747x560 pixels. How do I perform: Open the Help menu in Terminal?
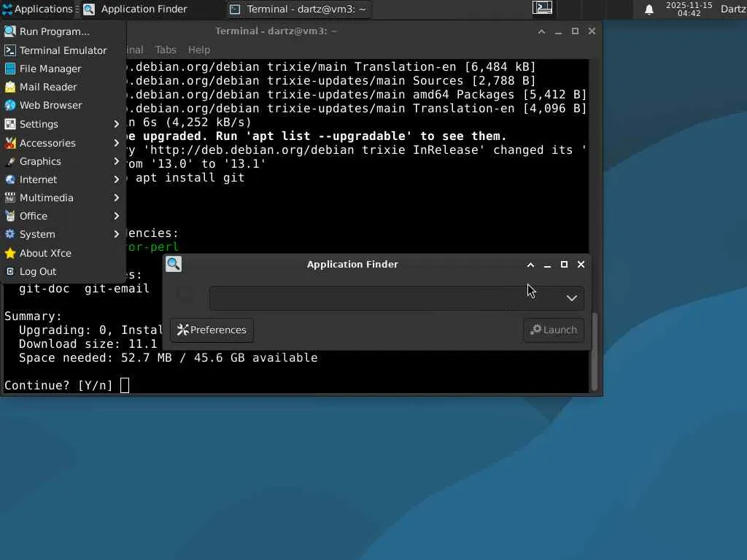click(x=198, y=50)
